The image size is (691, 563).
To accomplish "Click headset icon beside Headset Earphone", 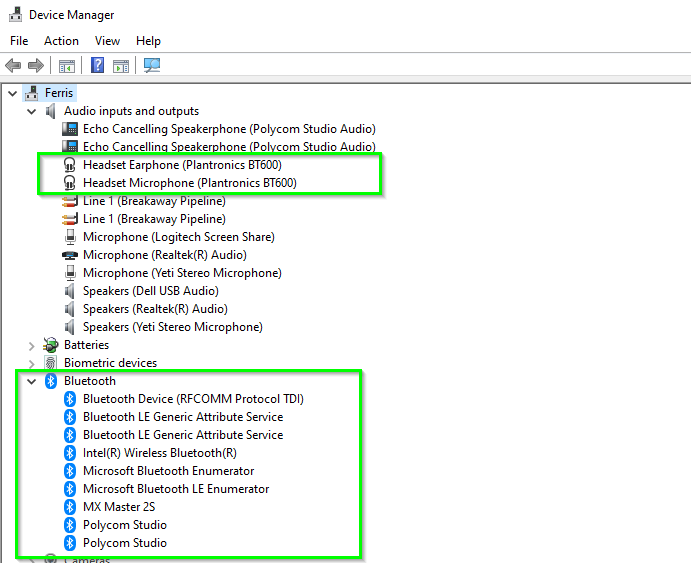I will point(70,165).
